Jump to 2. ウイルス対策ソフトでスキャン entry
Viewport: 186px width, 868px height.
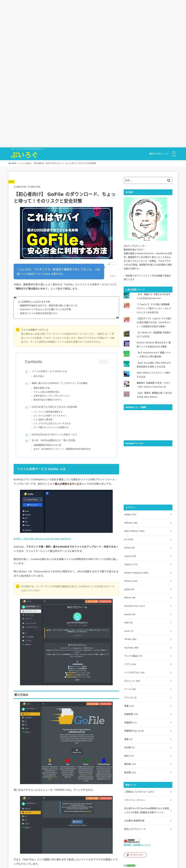[x=50, y=415]
